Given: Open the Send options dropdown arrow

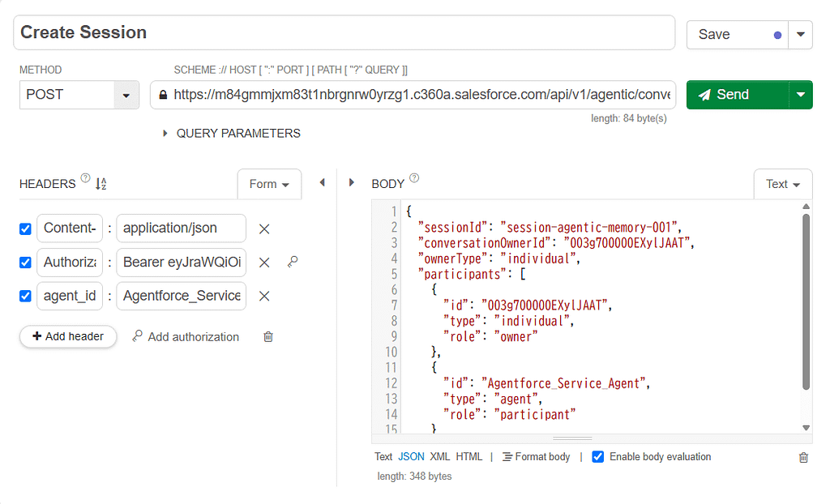Looking at the screenshot, I should click(x=801, y=95).
